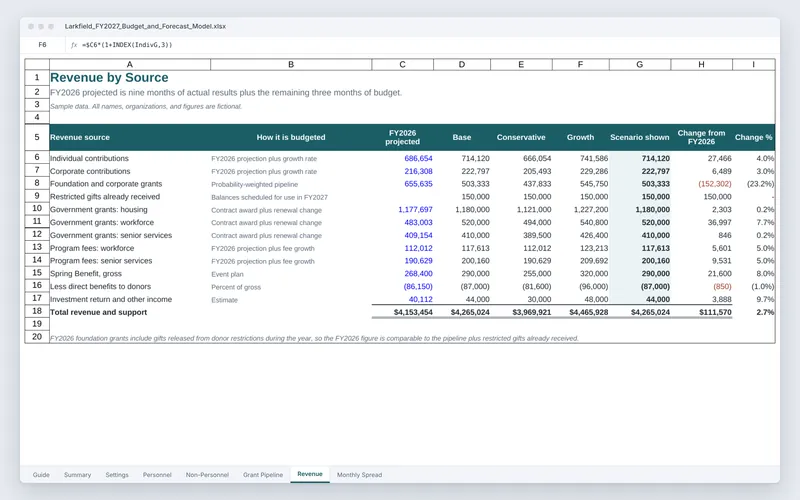This screenshot has width=800, height=500.
Task: Click the 437,833 Conservative value cell
Action: 521,184
